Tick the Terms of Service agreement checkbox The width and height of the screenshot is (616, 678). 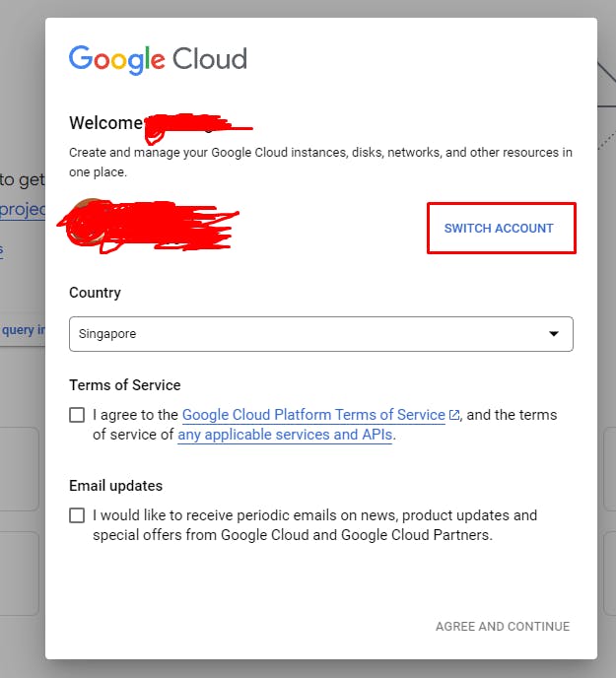coord(77,415)
